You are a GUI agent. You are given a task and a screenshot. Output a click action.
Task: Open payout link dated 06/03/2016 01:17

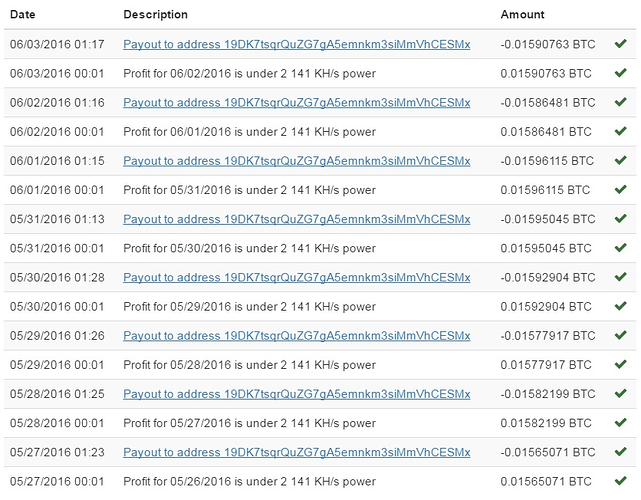pos(296,44)
